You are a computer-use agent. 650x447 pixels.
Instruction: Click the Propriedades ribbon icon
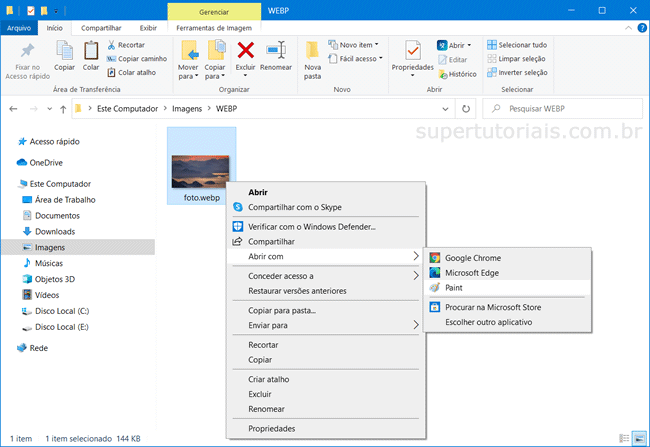click(x=413, y=50)
